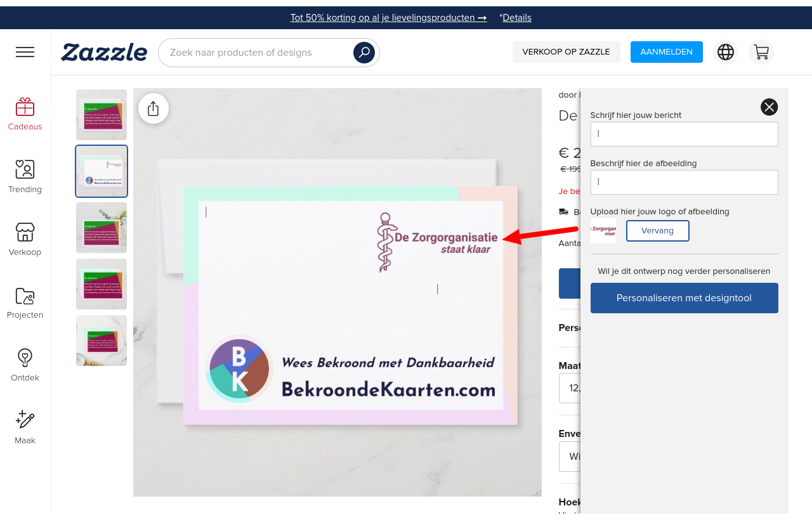Click the search magnifier icon
Viewport: 812px width, 520px height.
tap(363, 53)
